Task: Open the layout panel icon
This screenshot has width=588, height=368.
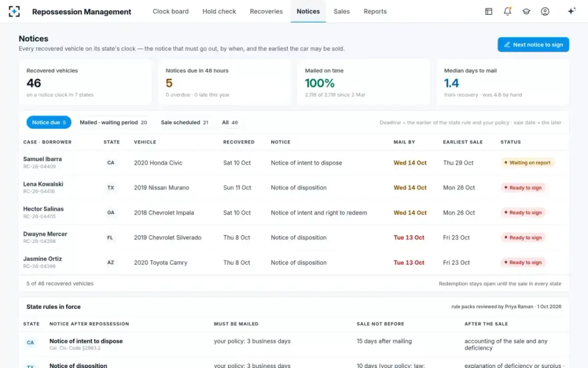Action: (489, 11)
